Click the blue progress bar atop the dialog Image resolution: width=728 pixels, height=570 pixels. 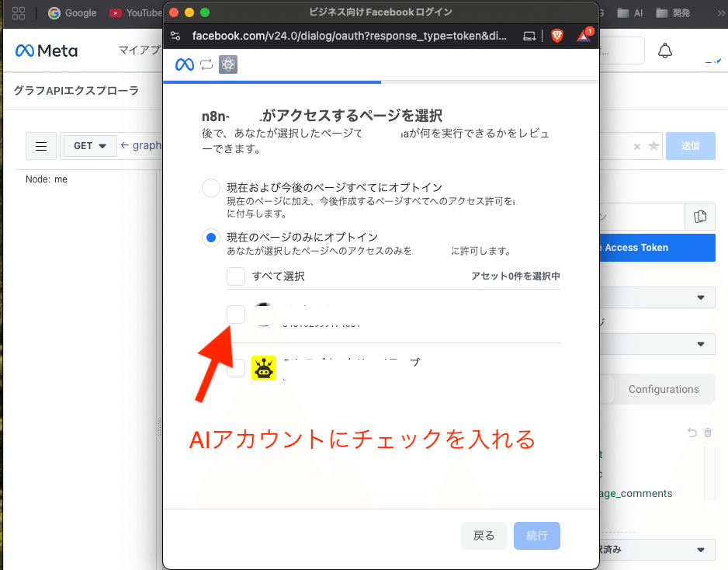click(x=272, y=80)
